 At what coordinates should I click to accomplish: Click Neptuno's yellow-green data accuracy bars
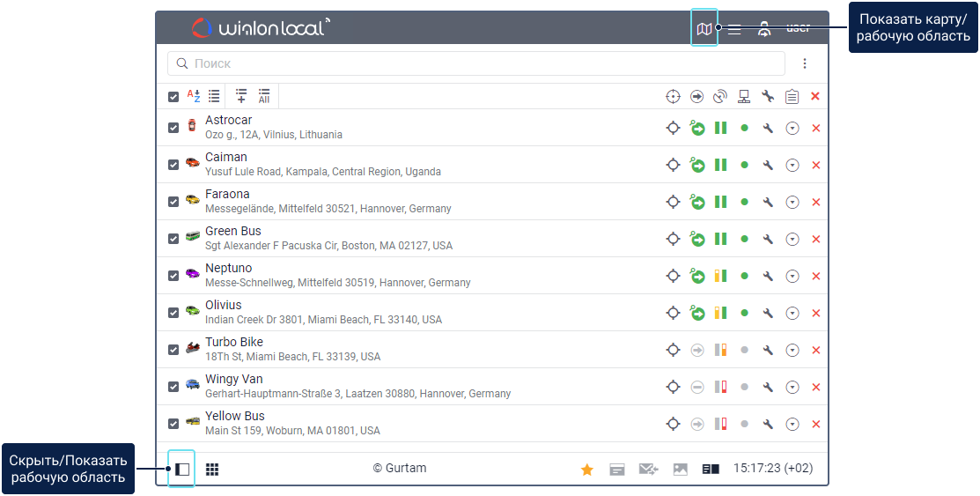(x=720, y=276)
